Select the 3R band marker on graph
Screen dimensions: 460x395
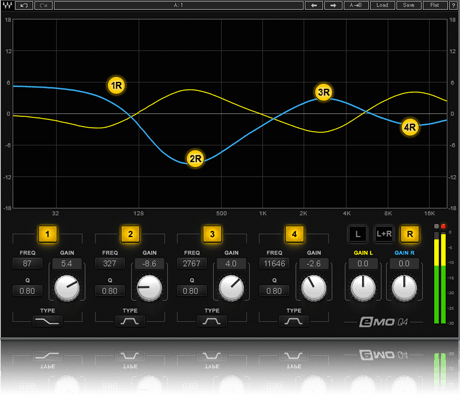point(324,92)
